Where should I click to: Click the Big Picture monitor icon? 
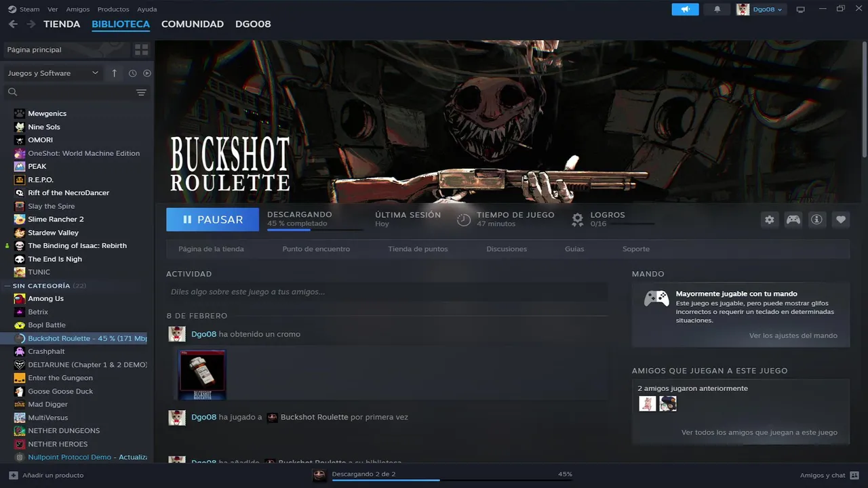pyautogui.click(x=800, y=9)
